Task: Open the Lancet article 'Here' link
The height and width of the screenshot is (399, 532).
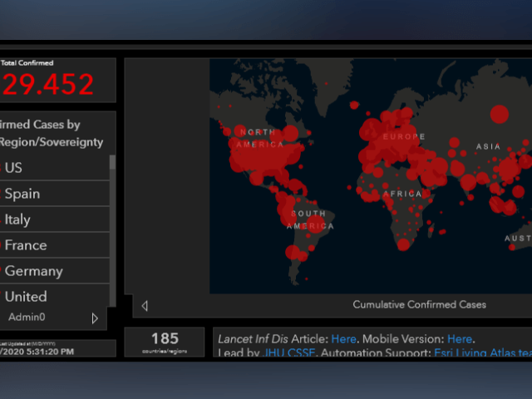Action: coord(343,339)
